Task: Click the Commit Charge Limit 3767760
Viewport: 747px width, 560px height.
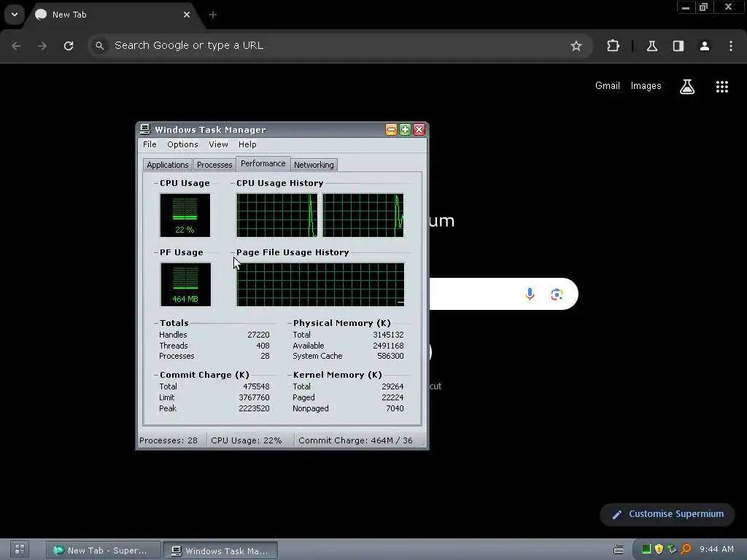Action: tap(254, 397)
